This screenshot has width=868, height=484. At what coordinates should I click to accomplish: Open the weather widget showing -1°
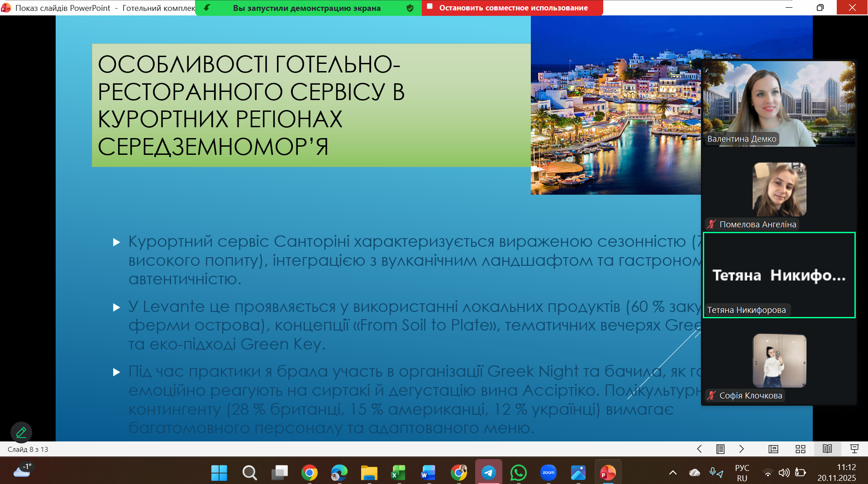[23, 471]
